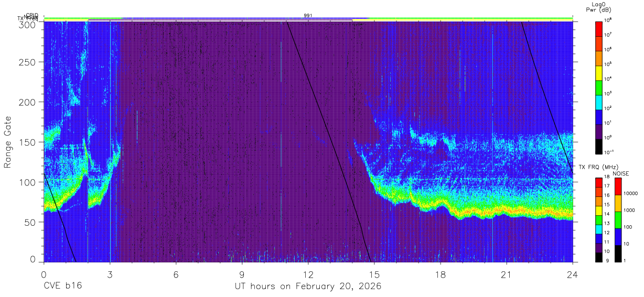Screen dimensions: 644x297
Task: Select the black bottom segment of NOISE colorbar
Action: tap(618, 253)
